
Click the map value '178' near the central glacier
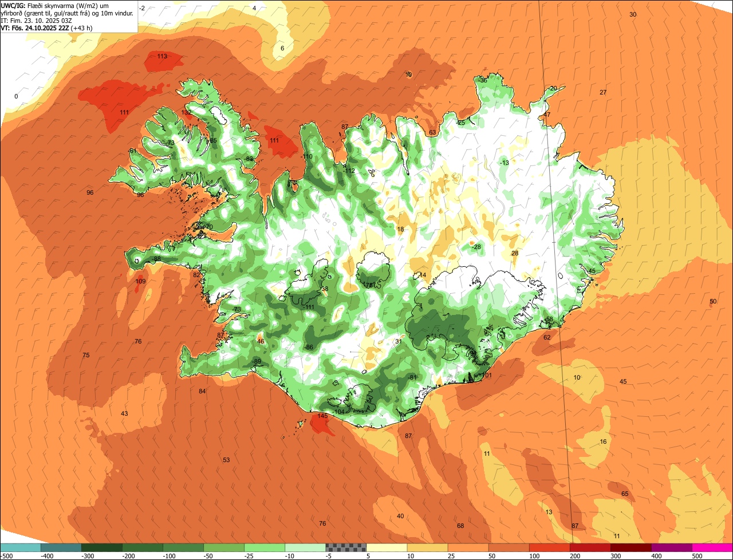[x=368, y=285]
